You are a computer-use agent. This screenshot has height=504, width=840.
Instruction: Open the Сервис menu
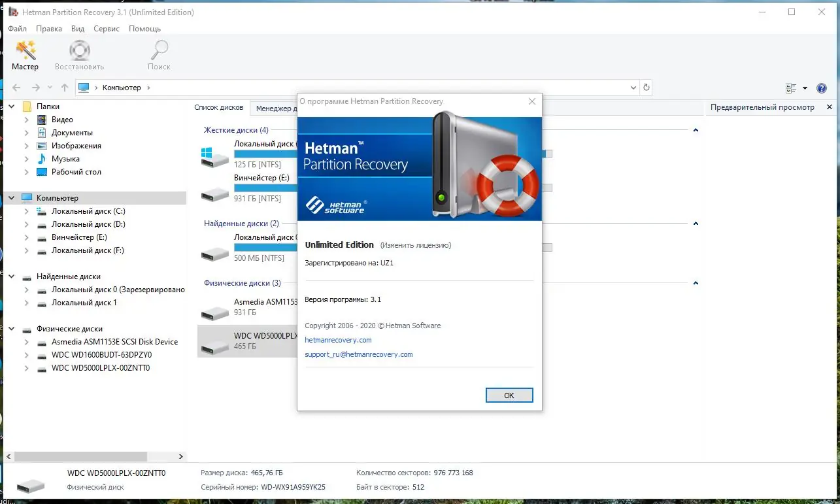[x=106, y=29]
